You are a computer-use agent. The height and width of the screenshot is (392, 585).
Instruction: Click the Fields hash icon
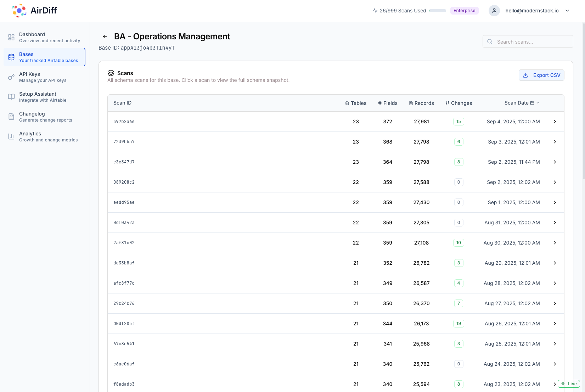point(380,103)
